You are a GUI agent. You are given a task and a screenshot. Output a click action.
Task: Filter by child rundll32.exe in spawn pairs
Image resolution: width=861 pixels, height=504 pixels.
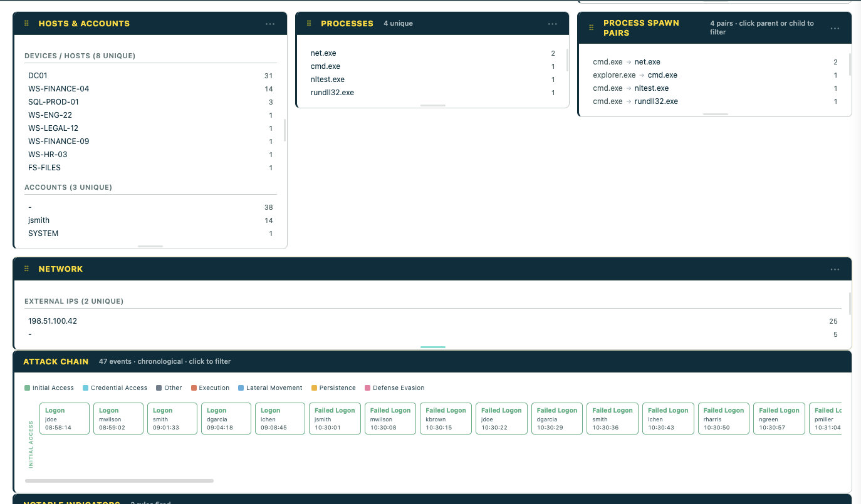coord(656,101)
